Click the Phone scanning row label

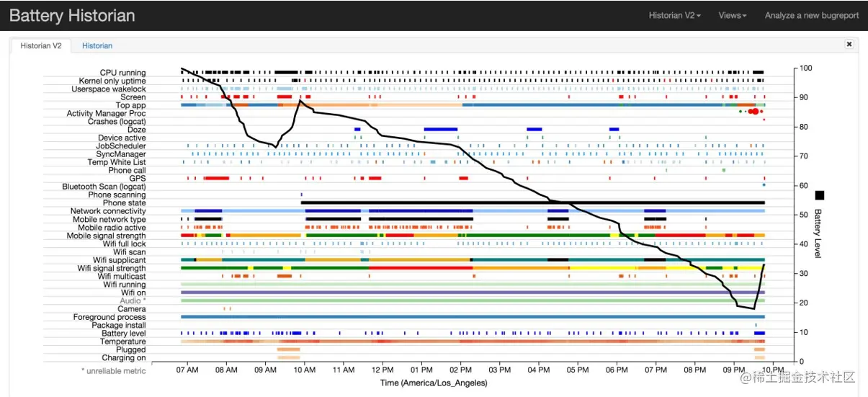pos(117,195)
